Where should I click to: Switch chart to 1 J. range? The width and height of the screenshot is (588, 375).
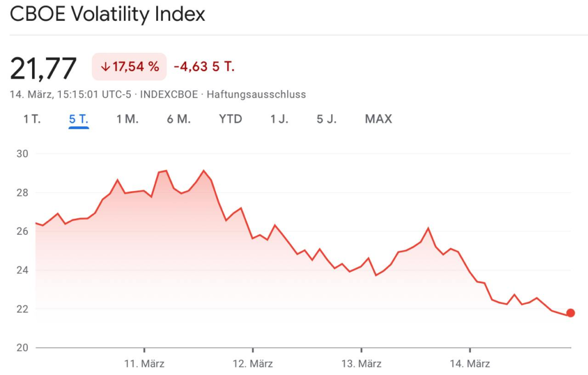[279, 119]
